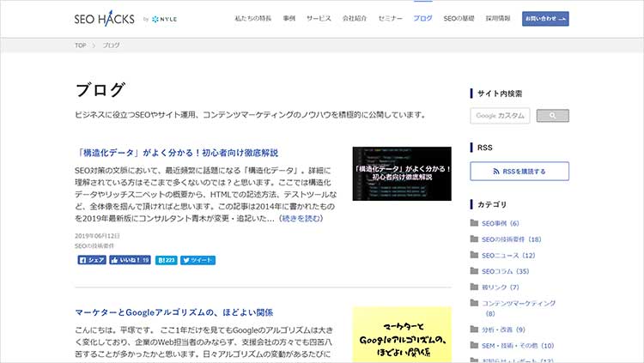Open the SEM・技術・その他 (10) category link

pyautogui.click(x=518, y=346)
